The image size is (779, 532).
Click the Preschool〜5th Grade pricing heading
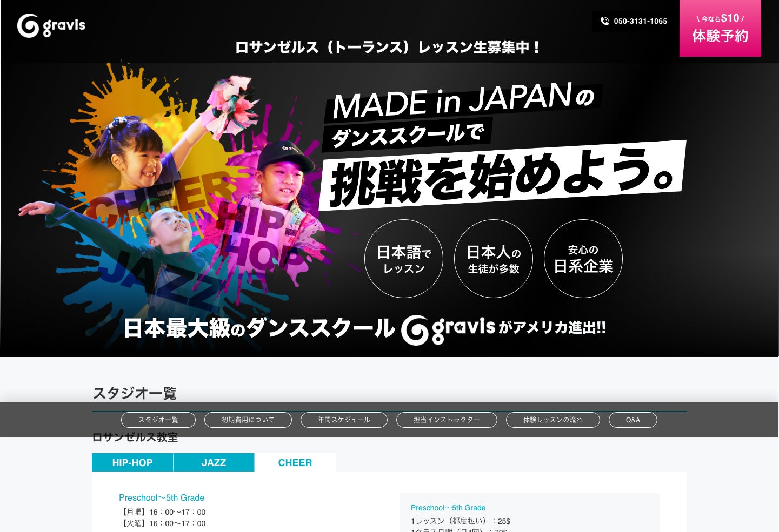(448, 508)
